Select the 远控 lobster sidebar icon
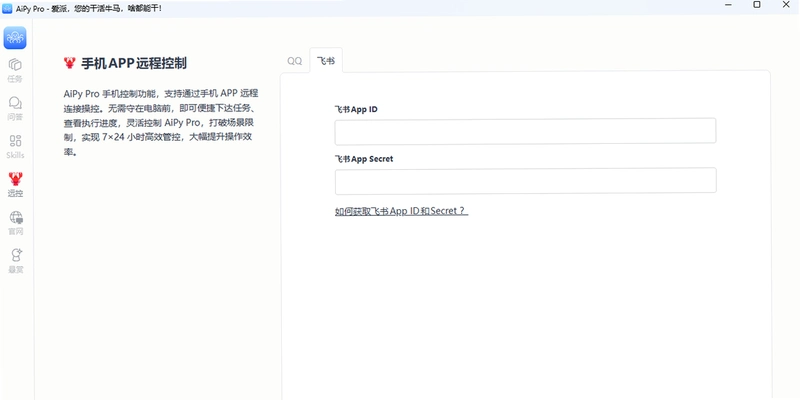 click(15, 185)
